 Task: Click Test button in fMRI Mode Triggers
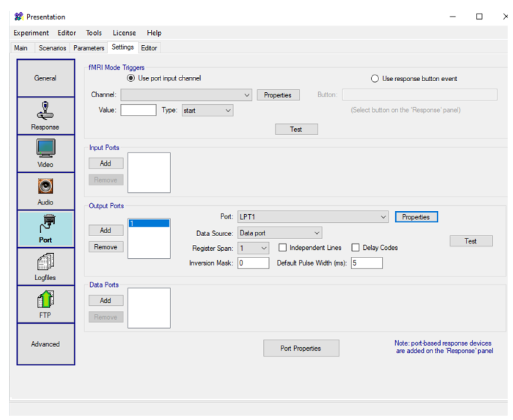coord(296,129)
